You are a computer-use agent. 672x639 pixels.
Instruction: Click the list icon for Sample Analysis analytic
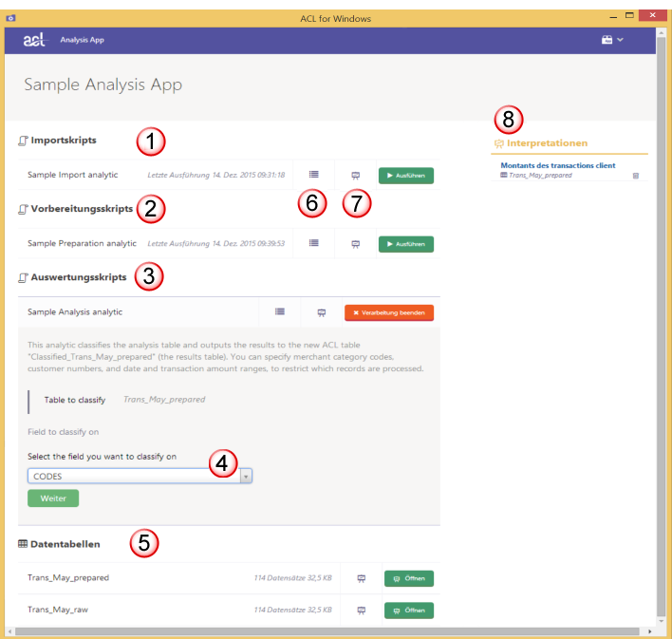(280, 311)
